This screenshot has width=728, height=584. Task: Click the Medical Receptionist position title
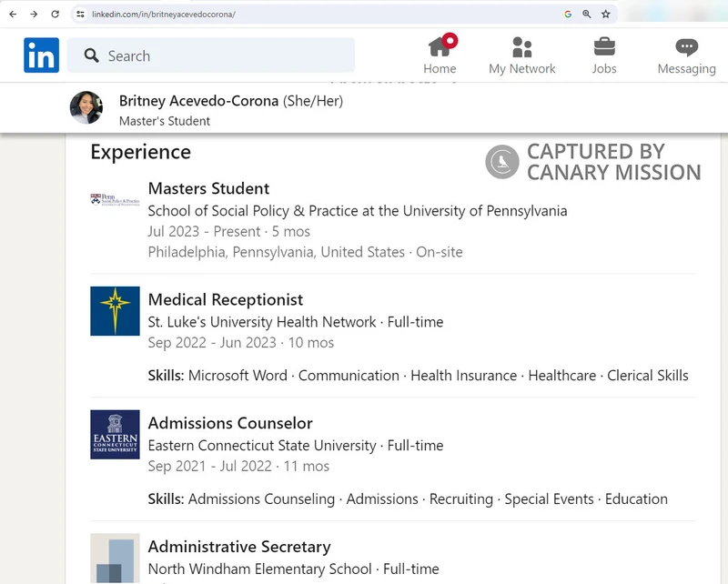point(225,299)
